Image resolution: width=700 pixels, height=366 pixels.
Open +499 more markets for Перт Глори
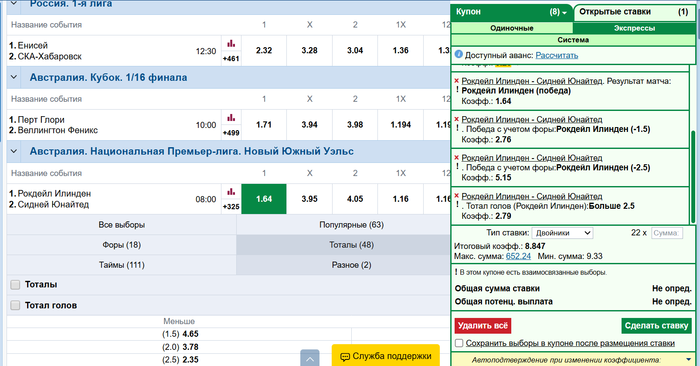[x=231, y=133]
